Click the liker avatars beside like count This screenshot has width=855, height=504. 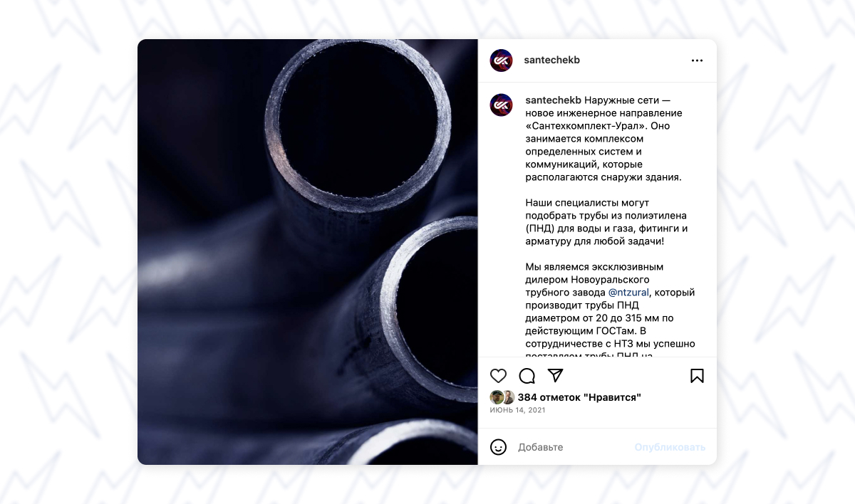pos(502,397)
